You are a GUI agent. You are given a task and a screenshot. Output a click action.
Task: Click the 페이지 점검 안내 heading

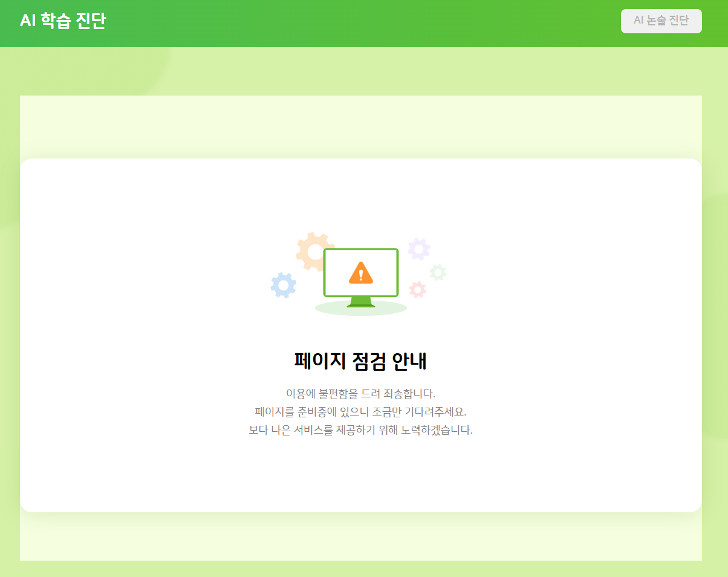pos(361,361)
